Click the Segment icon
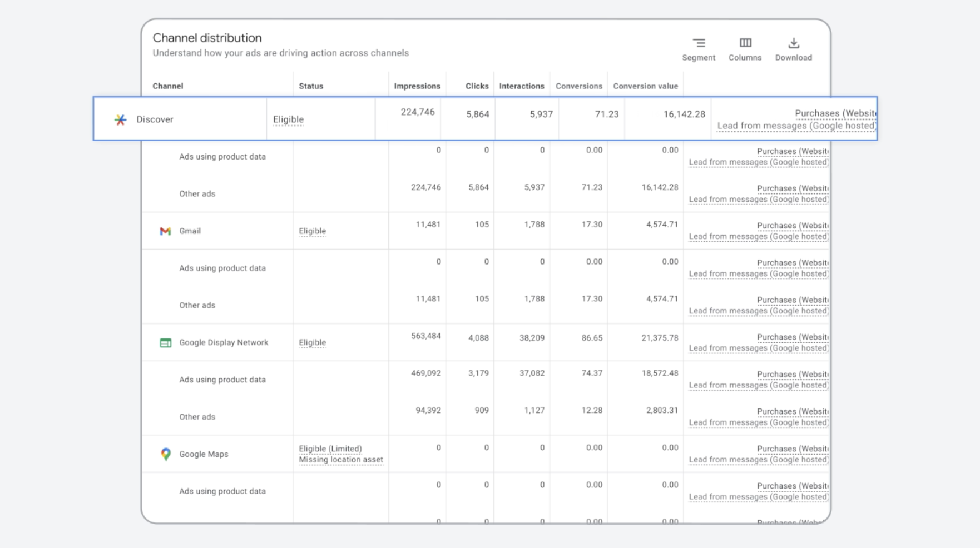The image size is (980, 548). (699, 43)
